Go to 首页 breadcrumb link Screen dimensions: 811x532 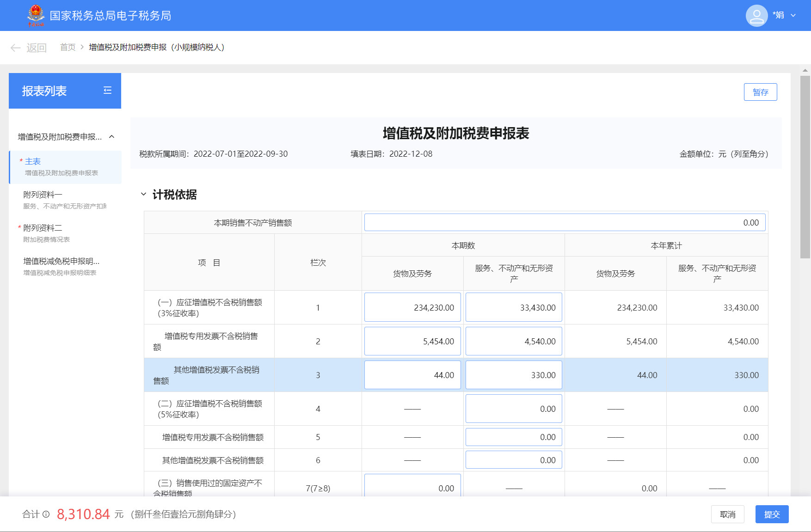click(x=68, y=47)
